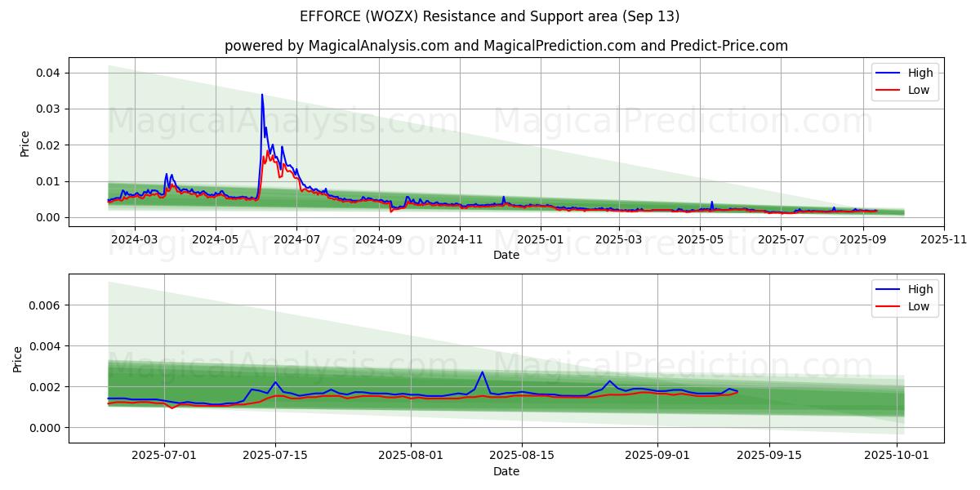Click the '2024-05' tick label on the top x-axis
This screenshot has width=980, height=490.
click(x=216, y=240)
